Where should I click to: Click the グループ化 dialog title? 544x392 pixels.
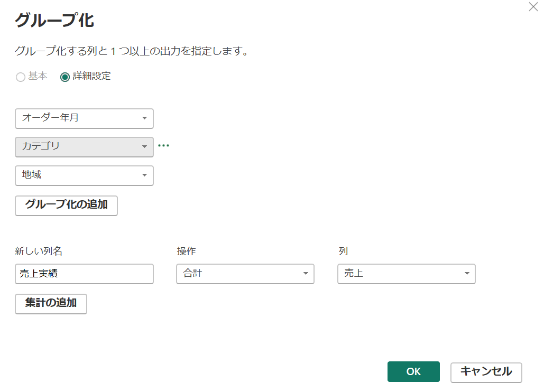coord(54,21)
